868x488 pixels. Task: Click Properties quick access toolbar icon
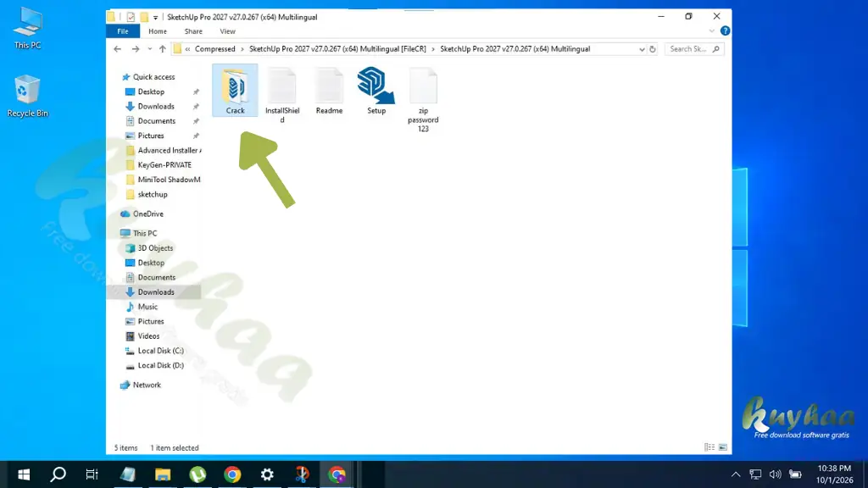tap(131, 17)
